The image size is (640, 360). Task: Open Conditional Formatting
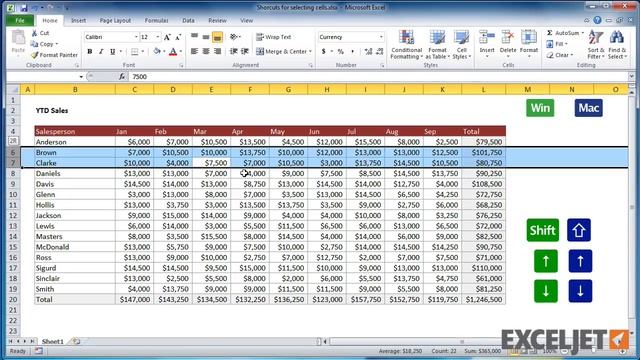pyautogui.click(x=406, y=45)
